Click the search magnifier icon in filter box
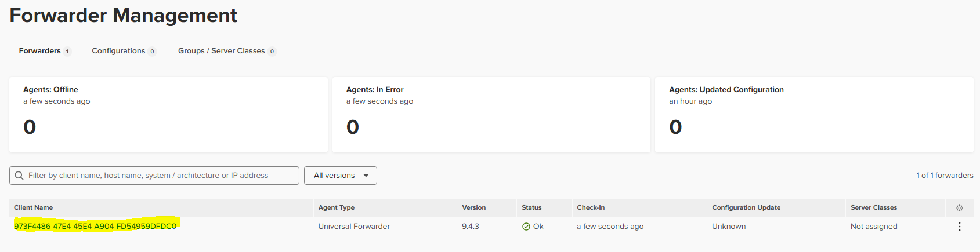The image size is (980, 252). [x=19, y=176]
